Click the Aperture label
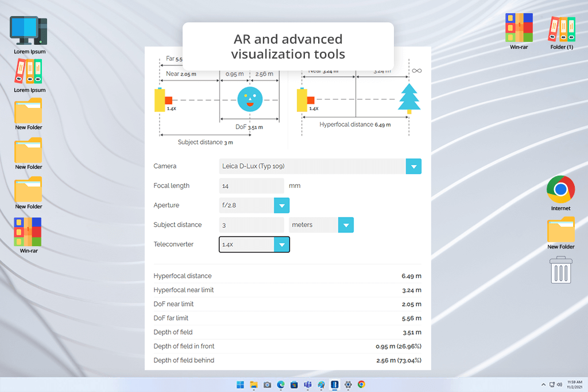Screen dimensions: 588x392 (x=166, y=205)
